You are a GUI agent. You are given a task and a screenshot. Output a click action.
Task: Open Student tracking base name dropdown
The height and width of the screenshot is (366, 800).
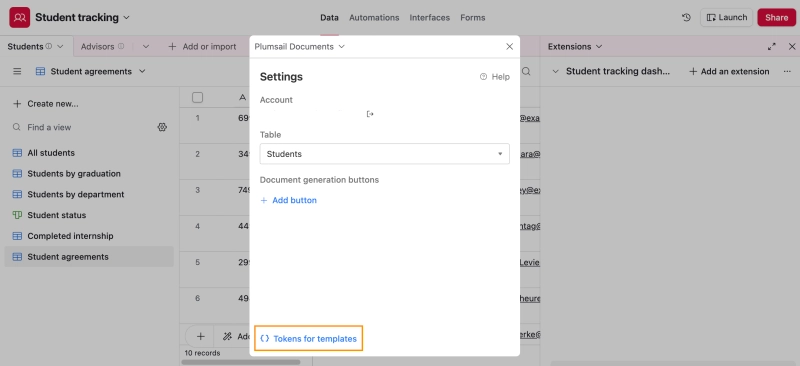(x=127, y=17)
